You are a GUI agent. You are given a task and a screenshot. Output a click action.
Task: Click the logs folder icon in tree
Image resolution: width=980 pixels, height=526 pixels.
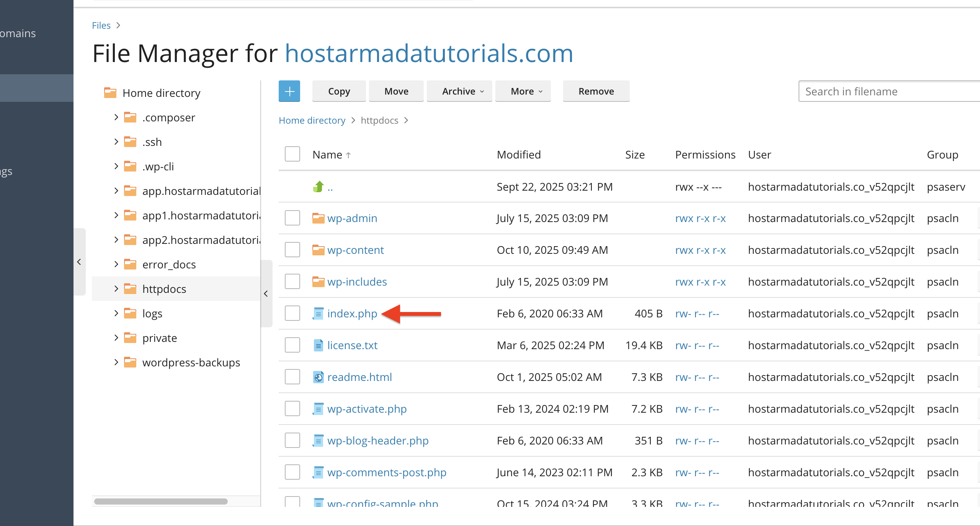pyautogui.click(x=130, y=313)
